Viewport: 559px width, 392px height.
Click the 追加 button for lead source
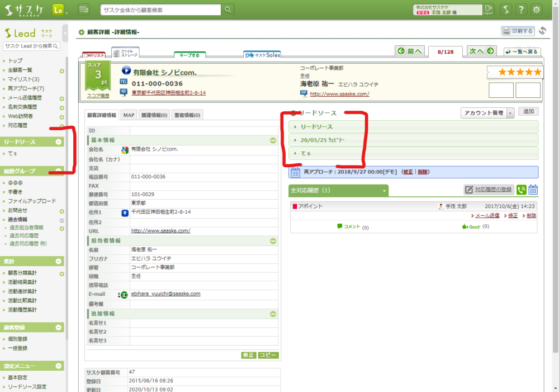pos(528,111)
